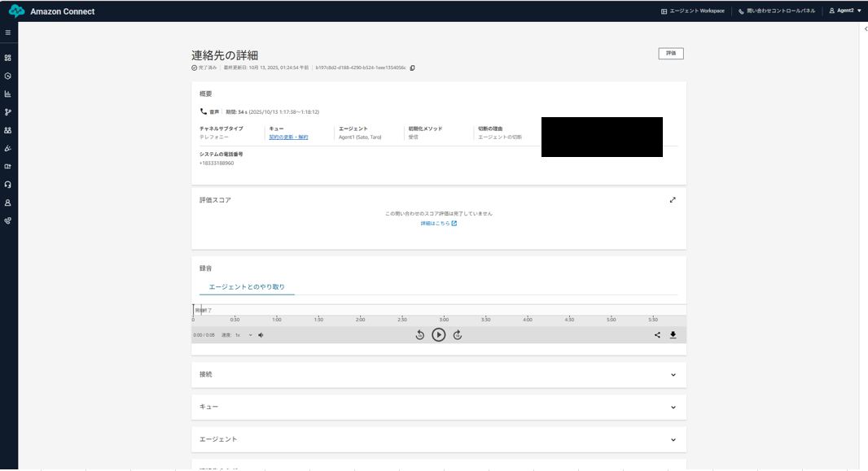Expand the evaluation score panel
This screenshot has width=868, height=471.
pyautogui.click(x=673, y=200)
